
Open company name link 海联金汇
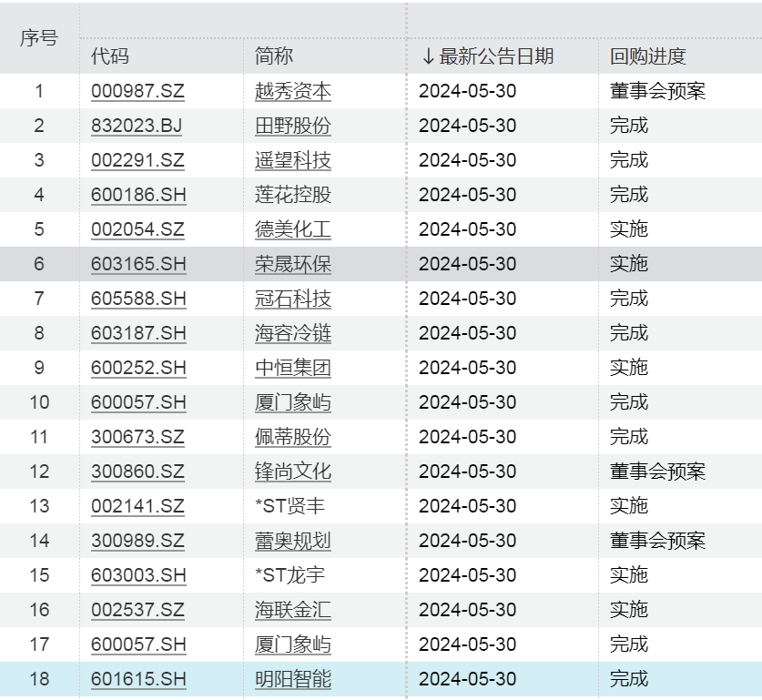coord(293,610)
